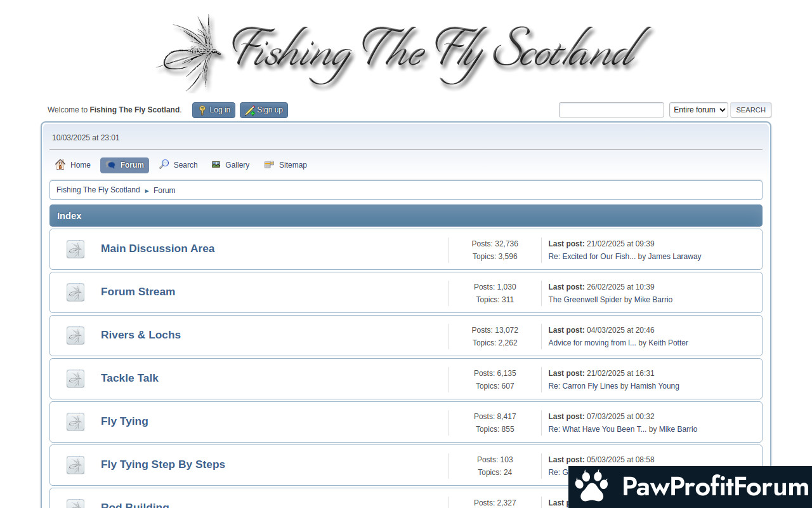Viewport: 812px width, 508px height.
Task: Click the Log in button
Action: pyautogui.click(x=214, y=110)
